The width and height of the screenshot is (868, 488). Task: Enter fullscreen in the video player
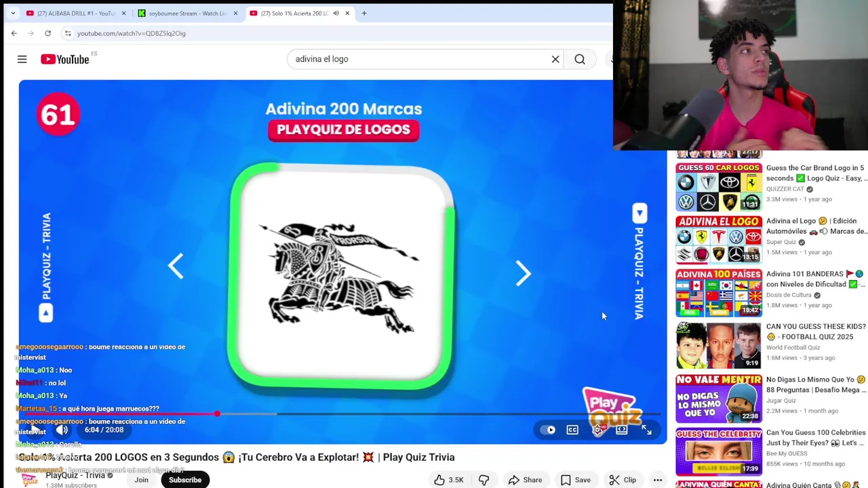click(646, 430)
